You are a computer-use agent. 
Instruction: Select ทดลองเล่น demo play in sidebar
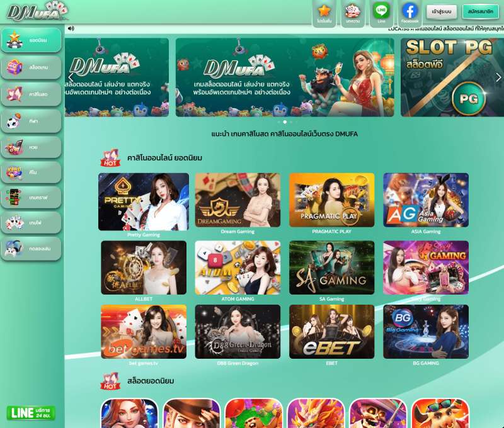pos(31,249)
